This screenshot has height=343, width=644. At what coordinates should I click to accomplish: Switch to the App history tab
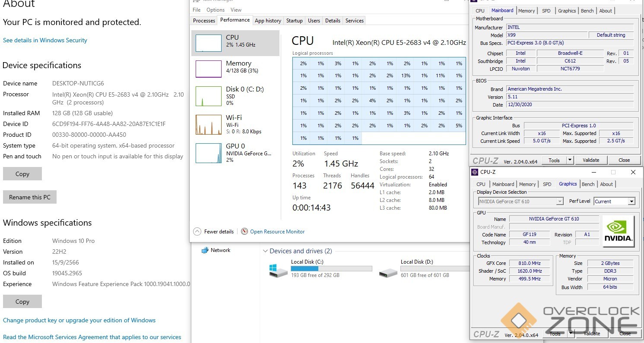pos(268,21)
